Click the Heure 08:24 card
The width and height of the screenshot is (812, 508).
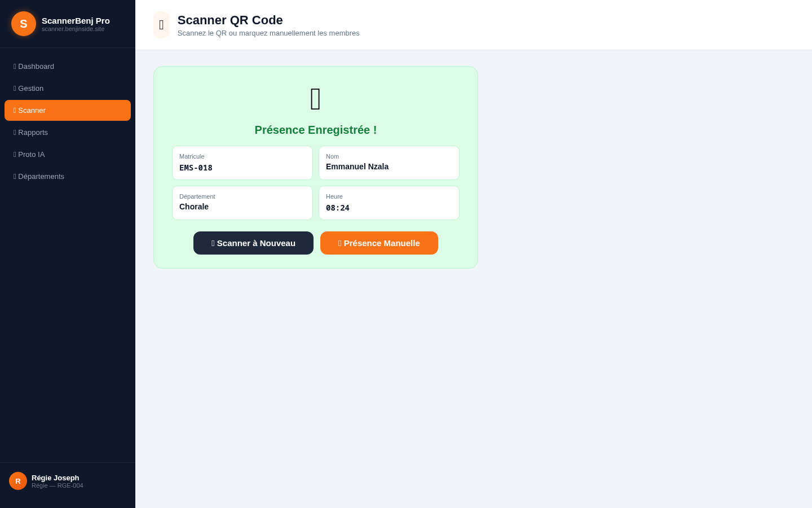click(389, 203)
